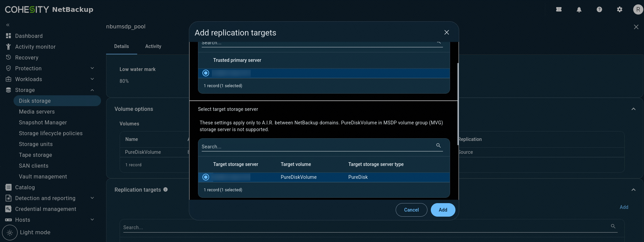Click the blue Add button in dialog
This screenshot has width=644, height=242.
(x=443, y=210)
